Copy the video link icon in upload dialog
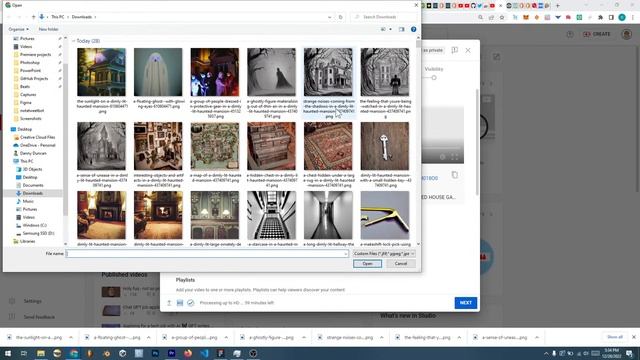This screenshot has height=360, width=640. 455,175
